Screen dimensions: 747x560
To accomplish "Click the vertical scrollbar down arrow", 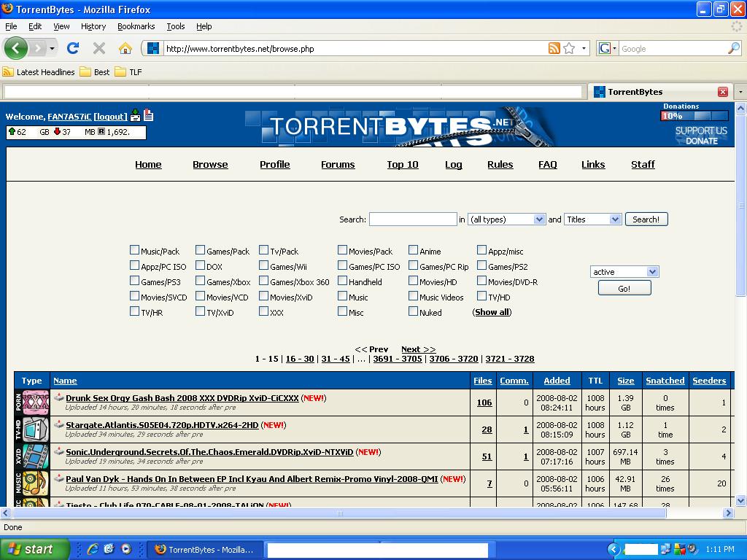I will coord(741,500).
